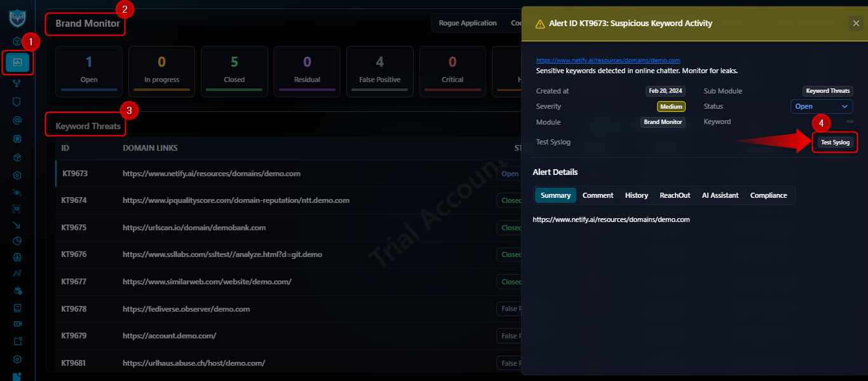Image resolution: width=868 pixels, height=381 pixels.
Task: Open the Closed status dropdown for KT9674
Action: (510, 200)
